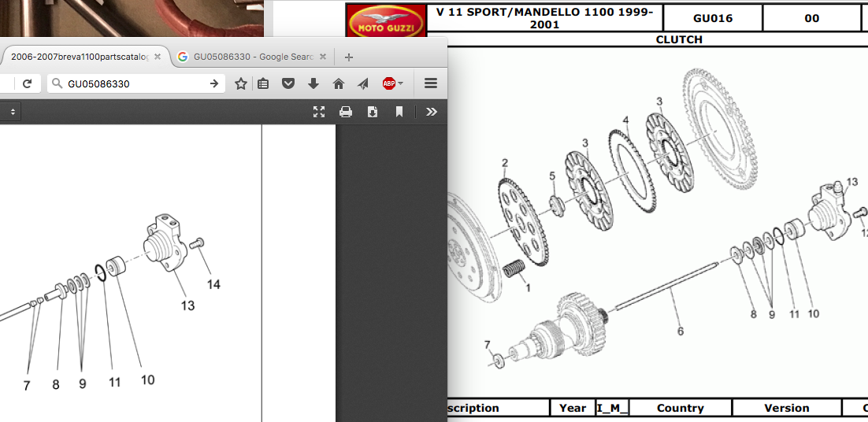Image resolution: width=868 pixels, height=422 pixels.
Task: Click part label 14 in Breva PDF
Action: pos(213,284)
